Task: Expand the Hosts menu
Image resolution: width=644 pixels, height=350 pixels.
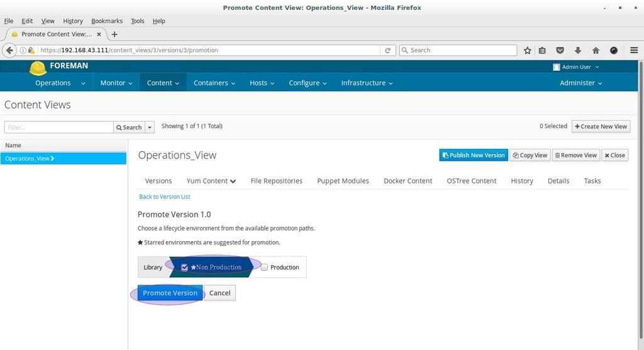Action: click(x=262, y=83)
